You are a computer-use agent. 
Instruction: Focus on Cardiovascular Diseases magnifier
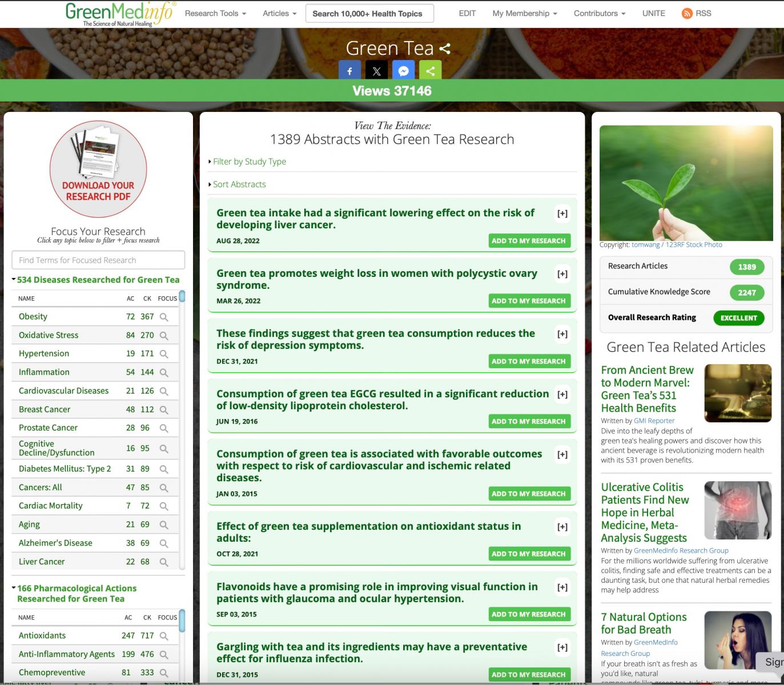164,391
